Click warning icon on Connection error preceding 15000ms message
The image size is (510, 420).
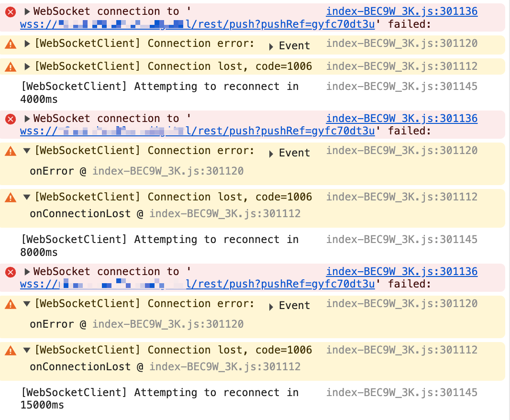coord(11,304)
